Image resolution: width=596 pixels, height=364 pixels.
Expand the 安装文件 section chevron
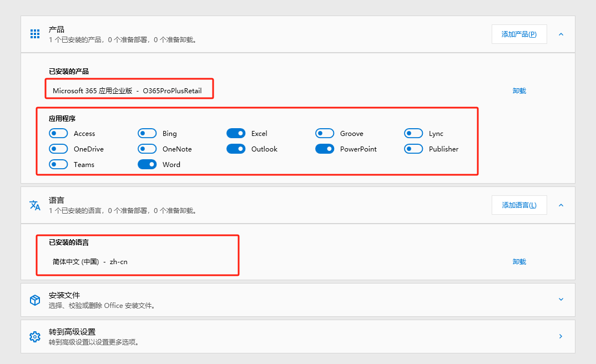(x=561, y=300)
